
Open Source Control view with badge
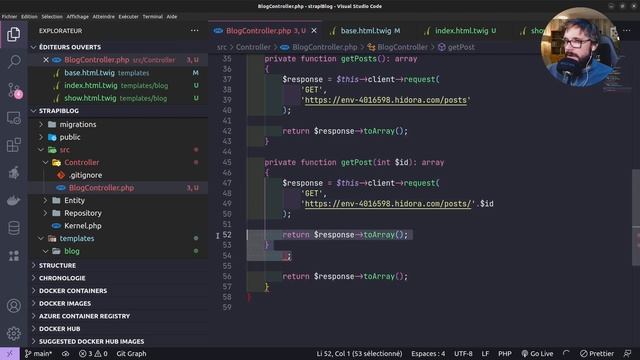pyautogui.click(x=13, y=90)
